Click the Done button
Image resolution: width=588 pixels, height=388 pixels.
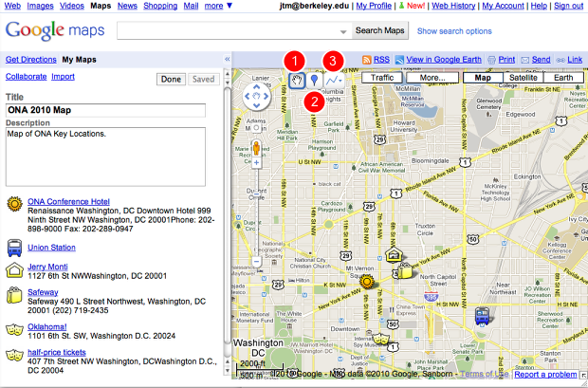pyautogui.click(x=171, y=79)
